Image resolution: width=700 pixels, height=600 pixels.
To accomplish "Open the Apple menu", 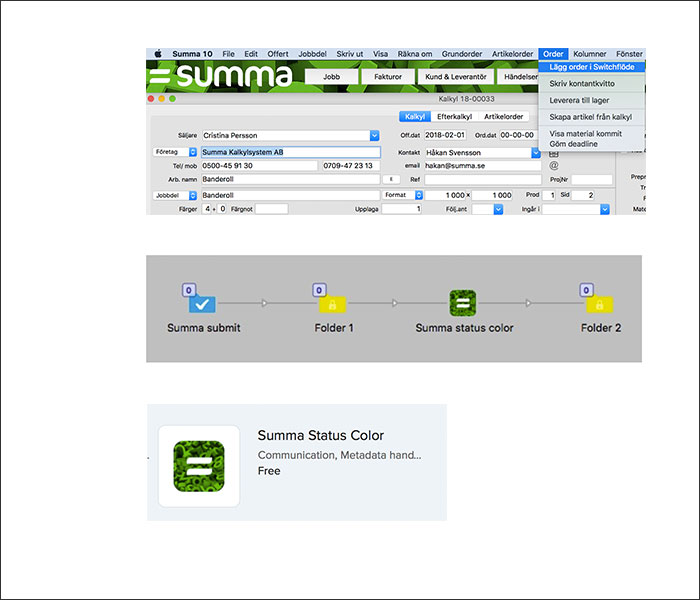I will (x=158, y=54).
